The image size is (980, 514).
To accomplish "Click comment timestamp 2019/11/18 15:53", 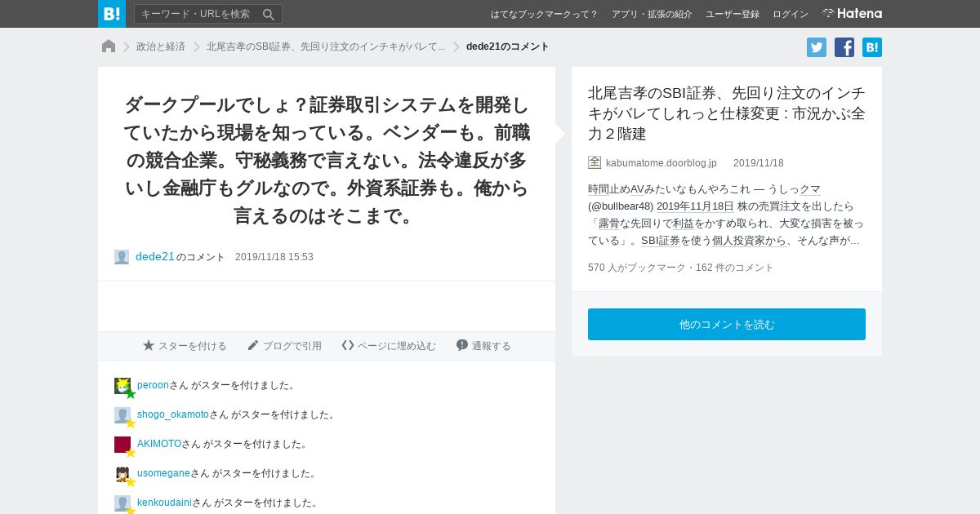I will 274,257.
